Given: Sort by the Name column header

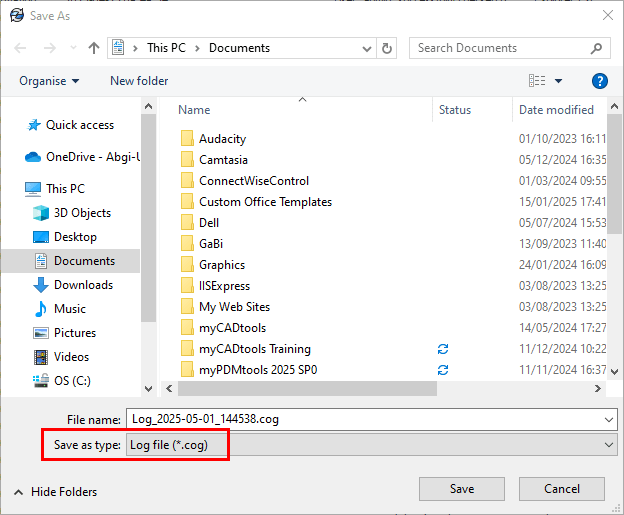Looking at the screenshot, I should (194, 110).
